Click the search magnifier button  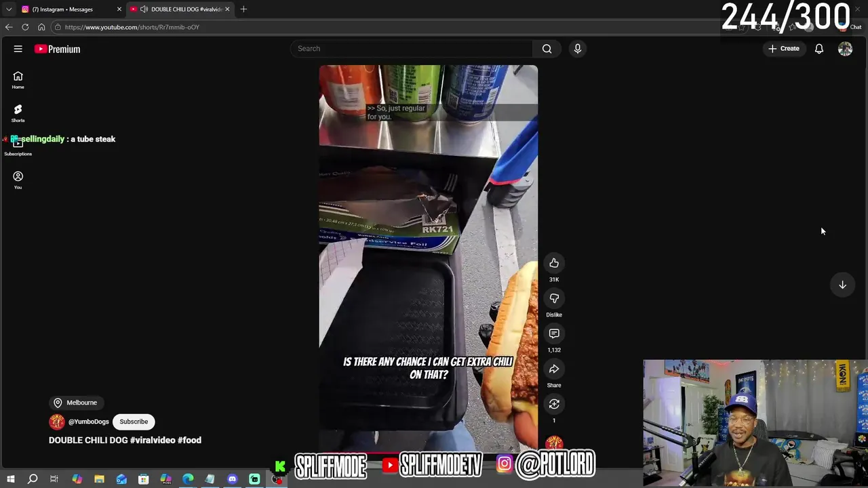(x=547, y=49)
